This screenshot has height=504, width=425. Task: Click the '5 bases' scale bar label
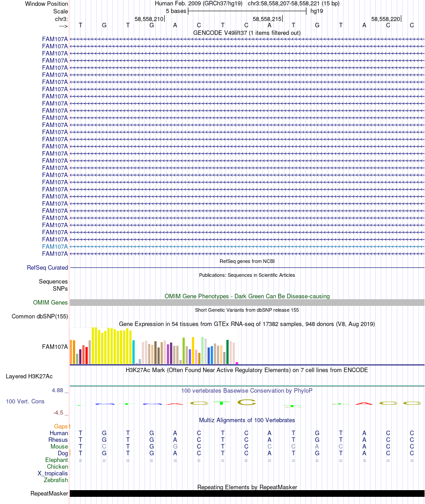(x=176, y=11)
